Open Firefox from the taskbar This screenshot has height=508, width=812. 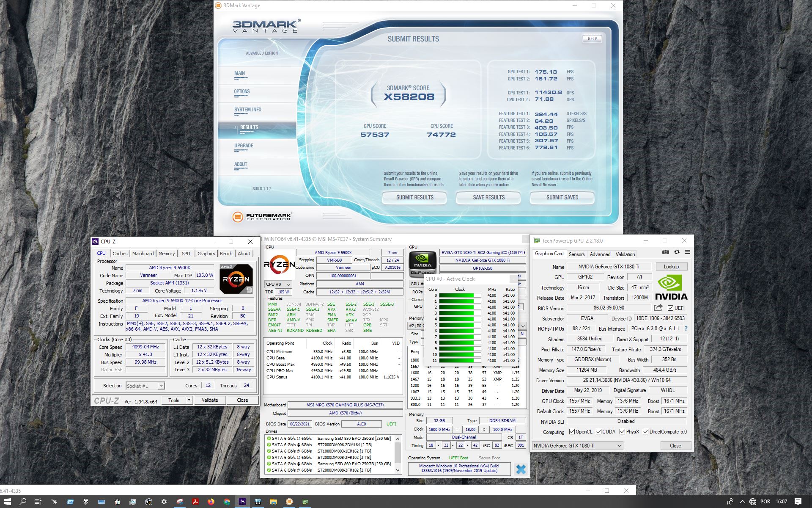(211, 502)
